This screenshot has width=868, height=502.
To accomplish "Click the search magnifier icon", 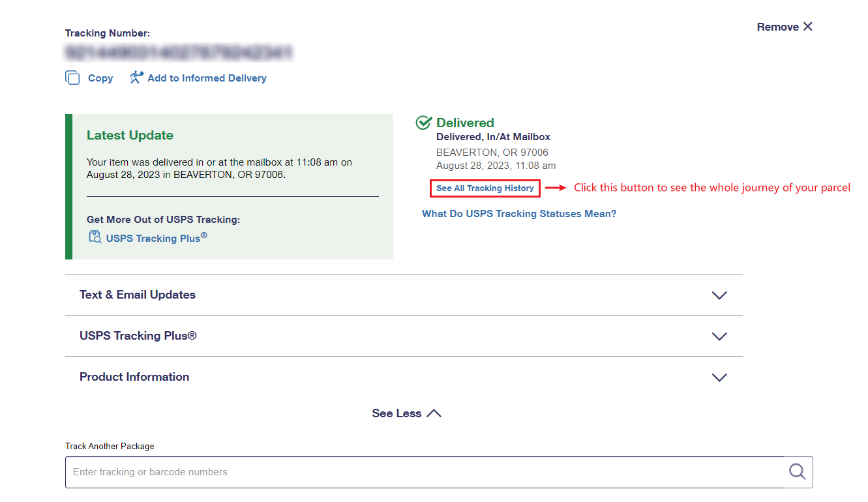I will (x=798, y=472).
